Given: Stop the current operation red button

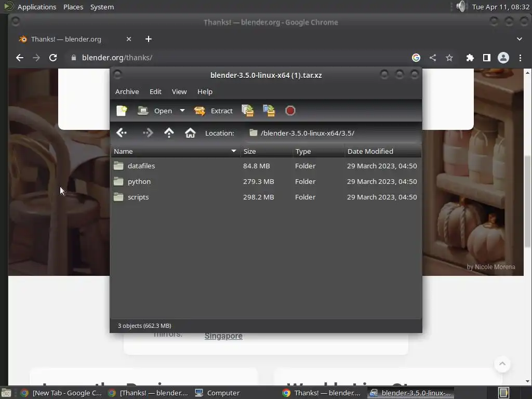Looking at the screenshot, I should (290, 111).
